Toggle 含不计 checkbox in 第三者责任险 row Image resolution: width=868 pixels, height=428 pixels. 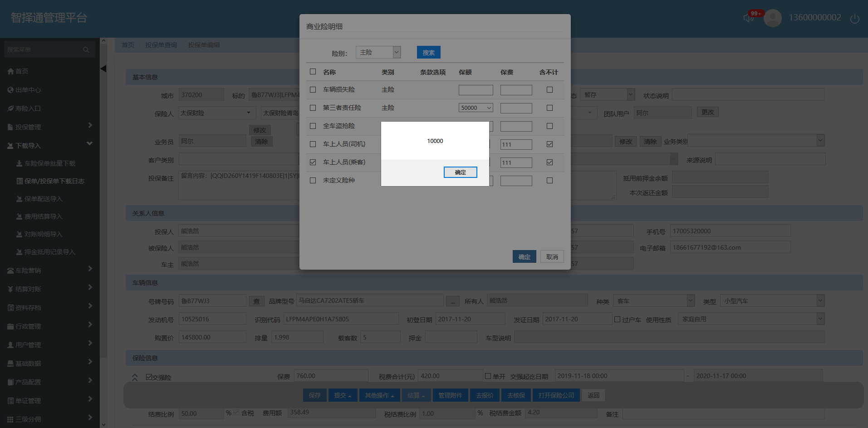click(549, 108)
